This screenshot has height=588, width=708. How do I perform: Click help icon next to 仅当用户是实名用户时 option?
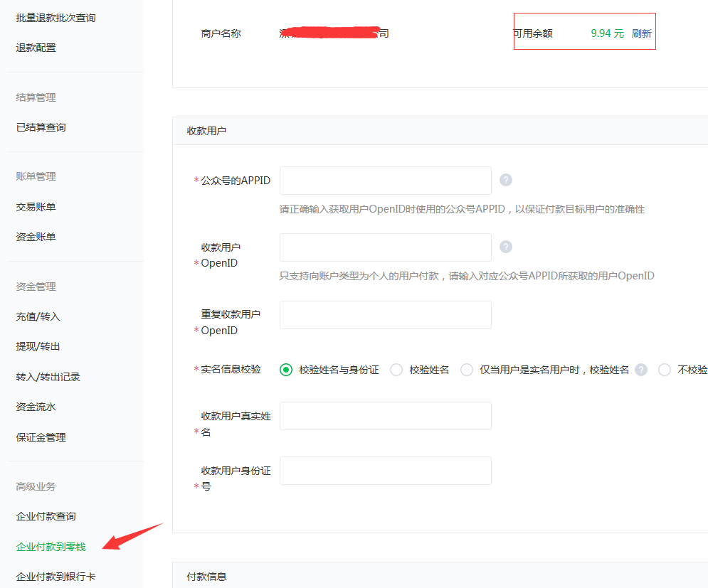pyautogui.click(x=641, y=370)
